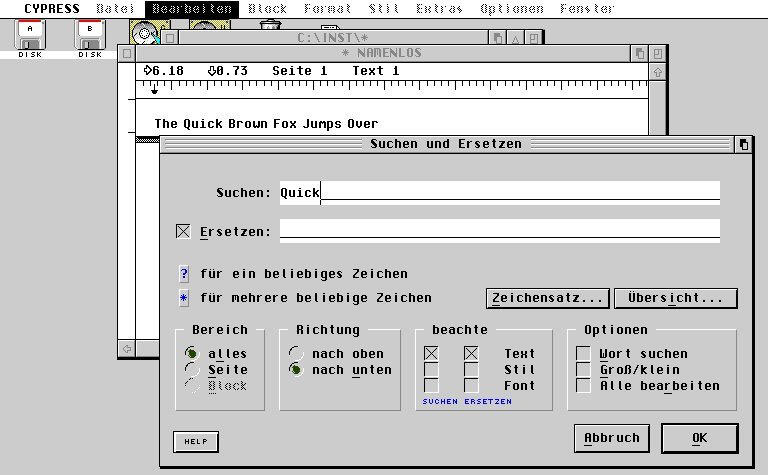Toggle the Ersetzen checkbox
The height and width of the screenshot is (475, 768).
click(183, 232)
